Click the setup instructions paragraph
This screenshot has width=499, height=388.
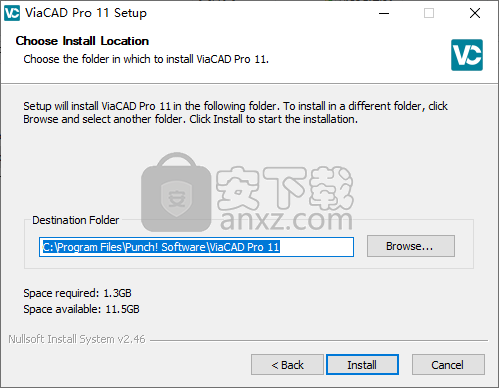(235, 113)
